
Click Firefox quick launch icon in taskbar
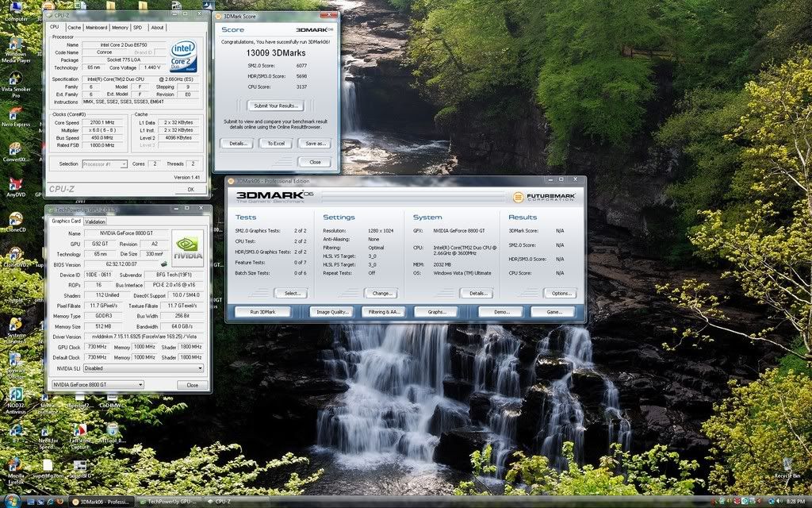point(60,502)
